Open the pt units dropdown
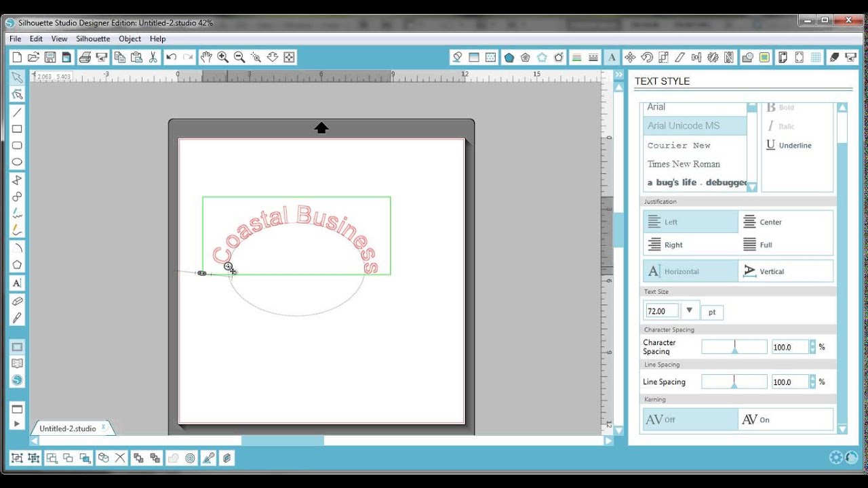The height and width of the screenshot is (488, 868). (712, 312)
